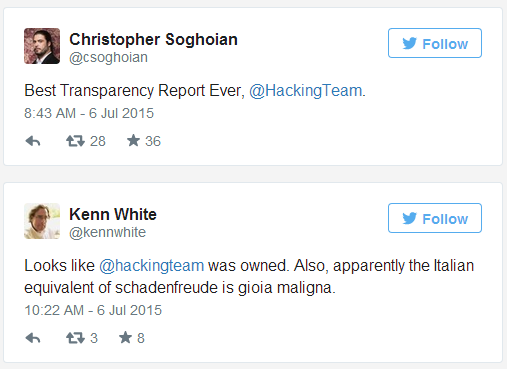Visit the @csoghoian handle
This screenshot has height=369, width=507.
[108, 57]
